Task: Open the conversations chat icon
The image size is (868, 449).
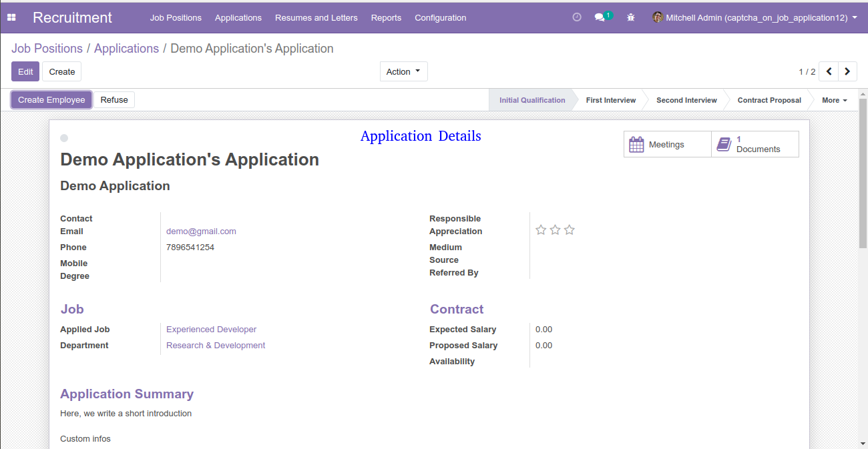Action: (600, 17)
